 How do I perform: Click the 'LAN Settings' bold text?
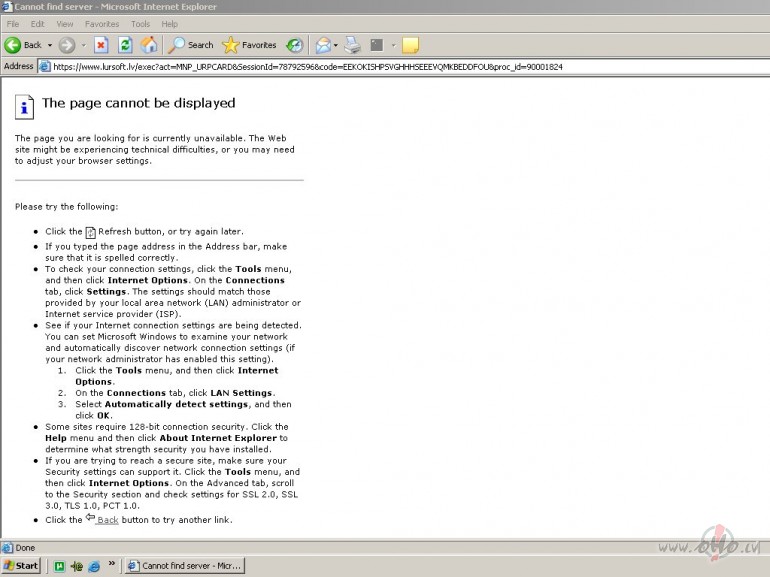coord(241,393)
